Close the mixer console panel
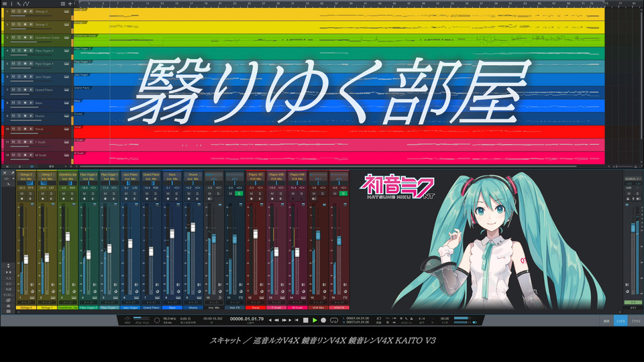The width and height of the screenshot is (644, 362). (x=5, y=173)
